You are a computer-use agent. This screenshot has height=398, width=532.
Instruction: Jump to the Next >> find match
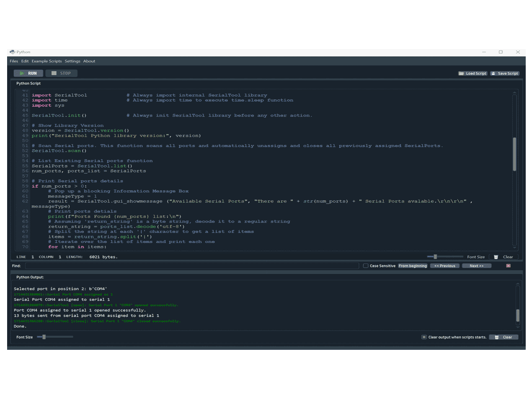coord(477,266)
